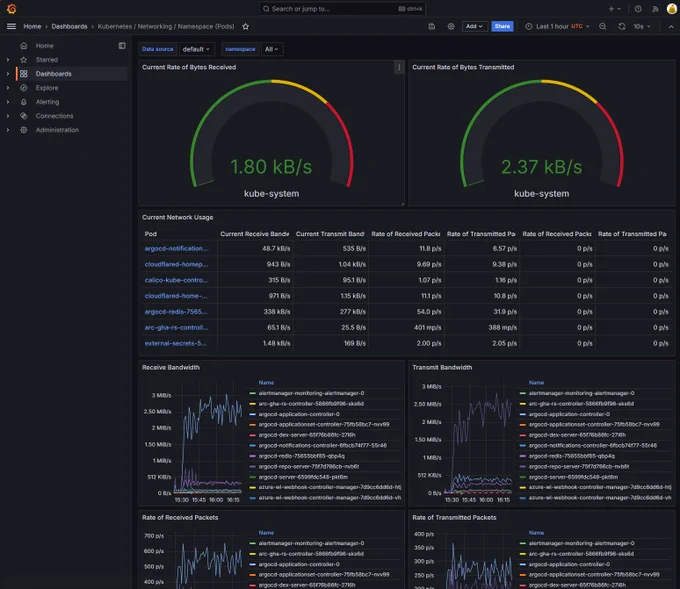Refresh the dashboard icon
Viewport: 680px width, 589px height.
point(622,26)
